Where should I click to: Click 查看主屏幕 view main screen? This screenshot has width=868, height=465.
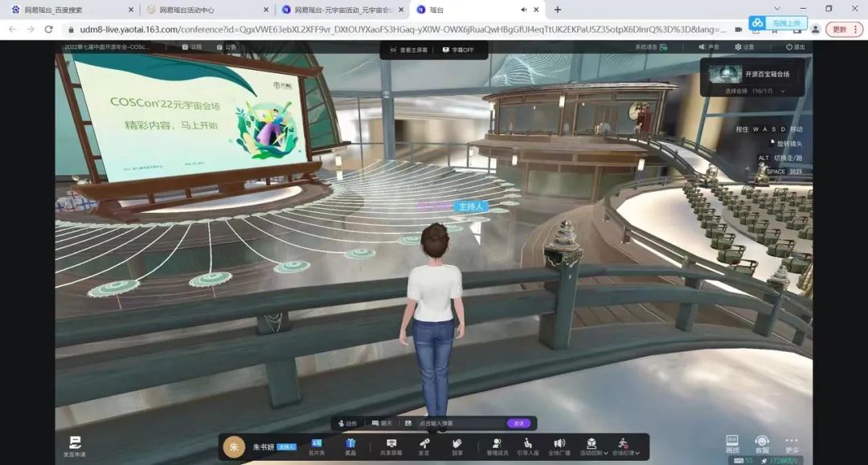(408, 50)
